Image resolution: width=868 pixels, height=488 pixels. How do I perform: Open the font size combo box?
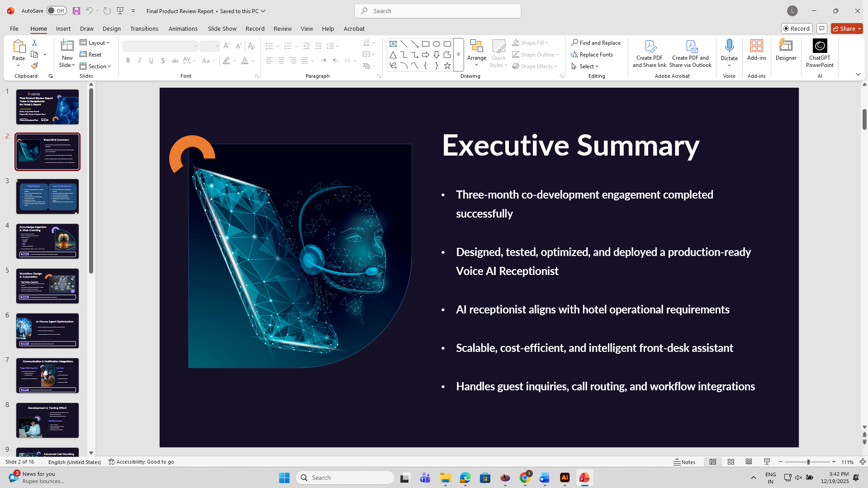pos(210,46)
